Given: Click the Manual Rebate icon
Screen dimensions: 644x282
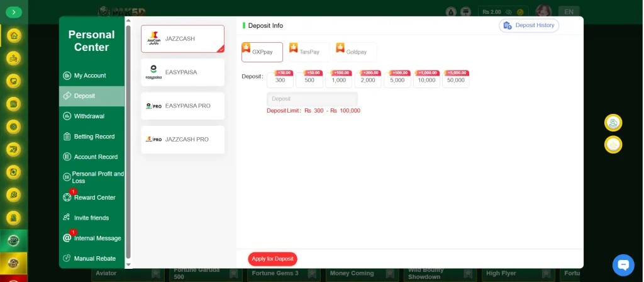Looking at the screenshot, I should click(67, 258).
